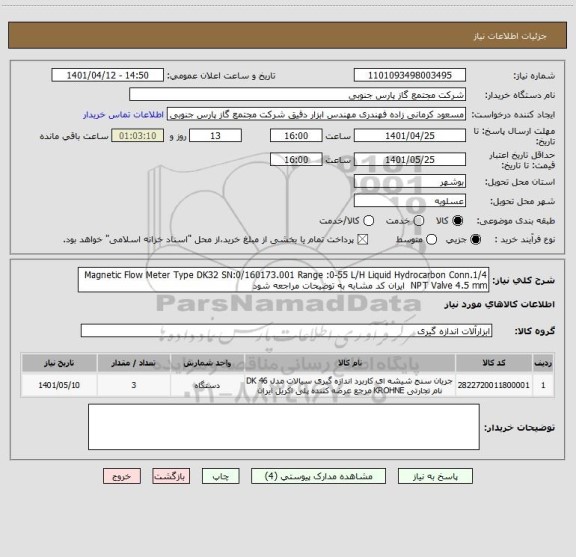Click the پاسخ به نیاز button
Image resolution: width=576 pixels, height=557 pixels.
(435, 476)
